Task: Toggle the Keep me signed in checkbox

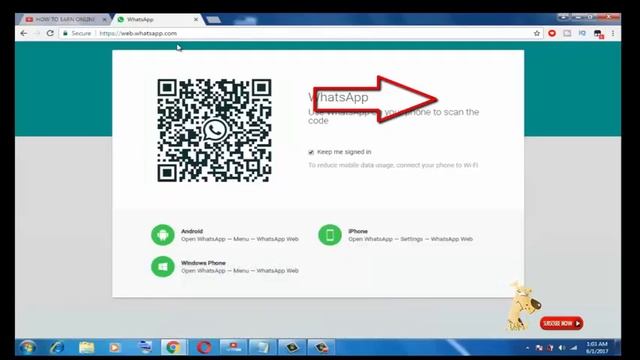Action: pyautogui.click(x=311, y=152)
